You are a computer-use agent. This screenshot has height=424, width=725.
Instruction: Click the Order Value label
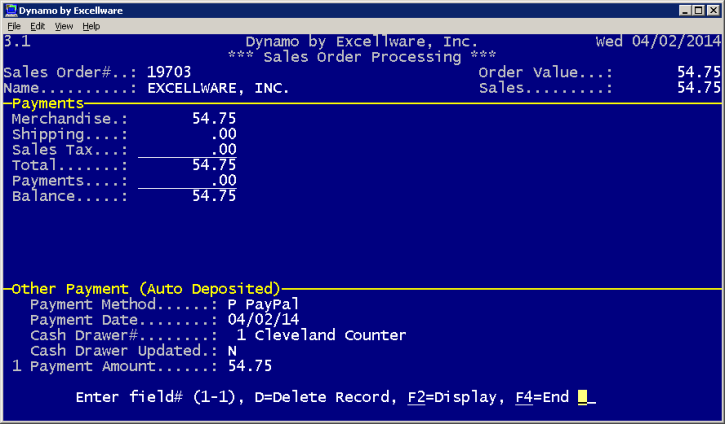546,72
